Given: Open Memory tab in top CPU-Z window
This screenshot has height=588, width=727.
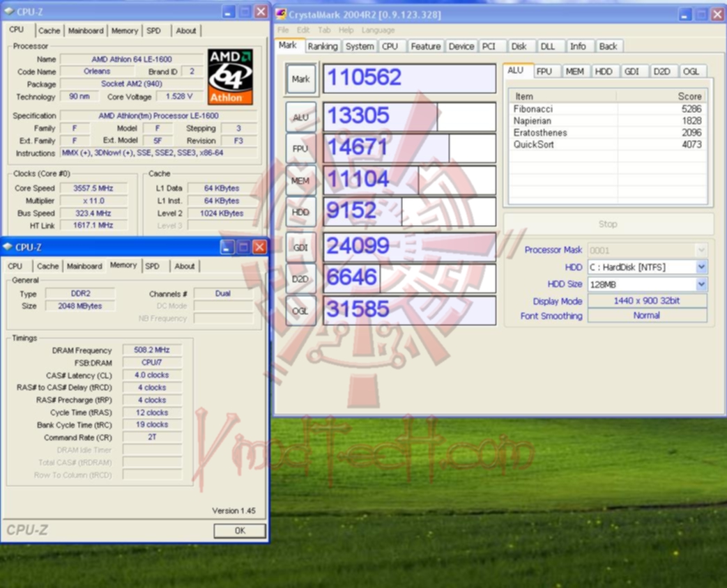Looking at the screenshot, I should click(125, 31).
